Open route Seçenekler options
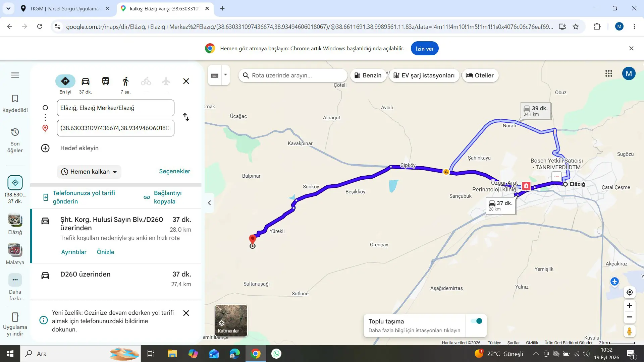644x362 pixels. click(174, 171)
